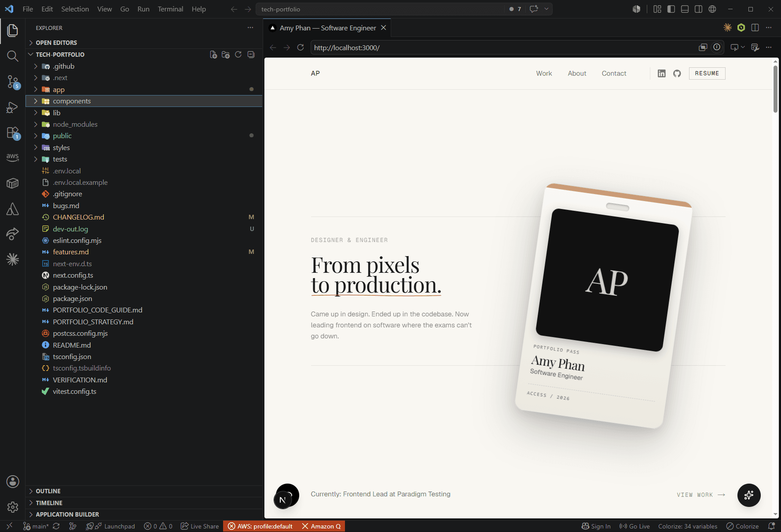Open Explorer views and more actions
Viewport: 781px width, 532px height.
tap(250, 28)
